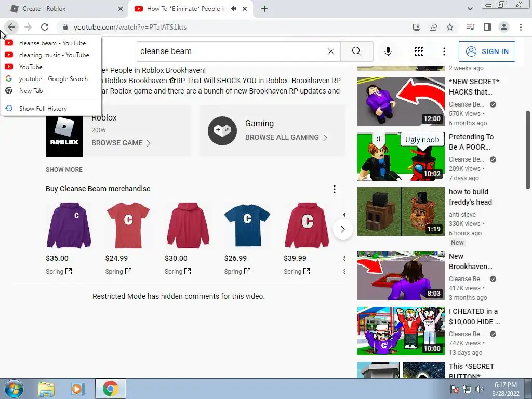Select youtube - Google Search history entry
Viewport: 532px width, 399px height.
click(x=51, y=79)
